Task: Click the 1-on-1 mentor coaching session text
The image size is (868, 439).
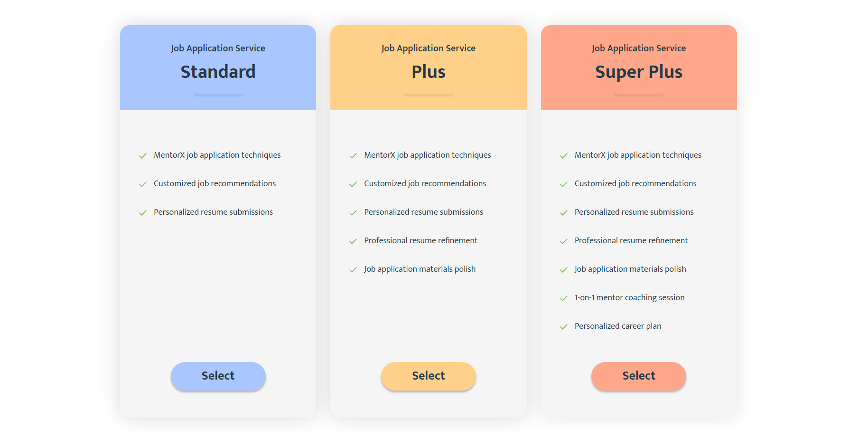Action: tap(629, 297)
